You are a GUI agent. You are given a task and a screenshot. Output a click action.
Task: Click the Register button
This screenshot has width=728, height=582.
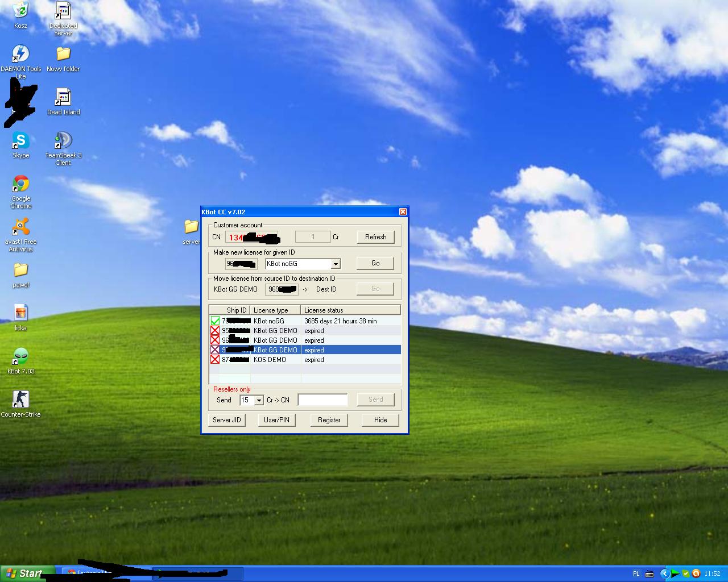point(329,420)
